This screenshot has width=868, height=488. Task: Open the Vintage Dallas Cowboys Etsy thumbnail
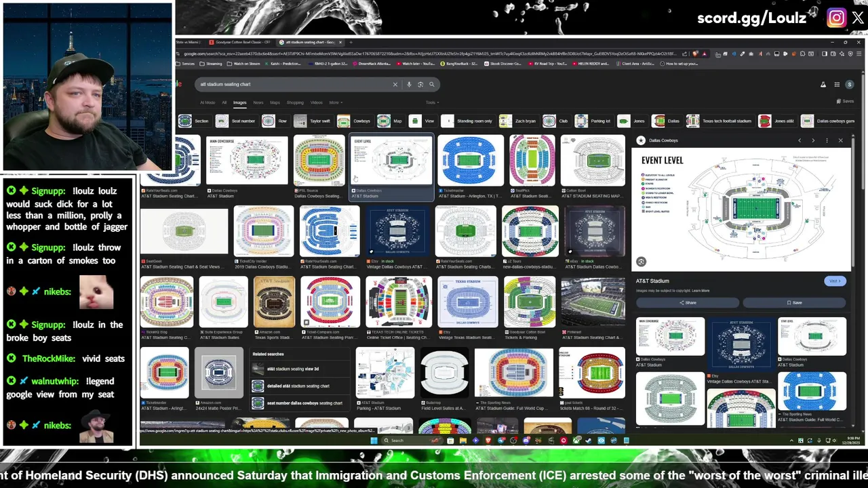(x=397, y=231)
